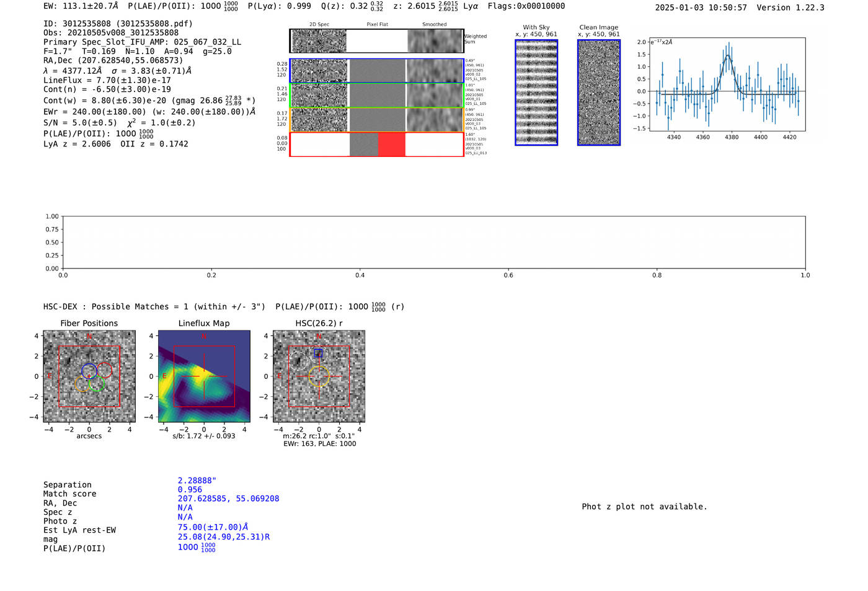Viewport: 868px width, 591px height.
Task: Click the 'HSC-DEX : Possible Matches = 1' heading
Action: (x=224, y=307)
